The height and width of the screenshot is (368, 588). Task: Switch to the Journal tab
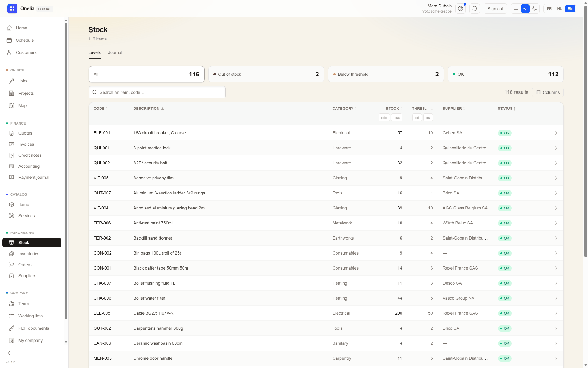coord(115,52)
